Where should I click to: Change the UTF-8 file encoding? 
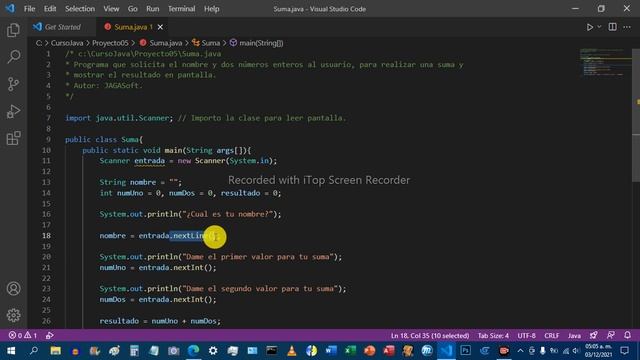(x=527, y=336)
